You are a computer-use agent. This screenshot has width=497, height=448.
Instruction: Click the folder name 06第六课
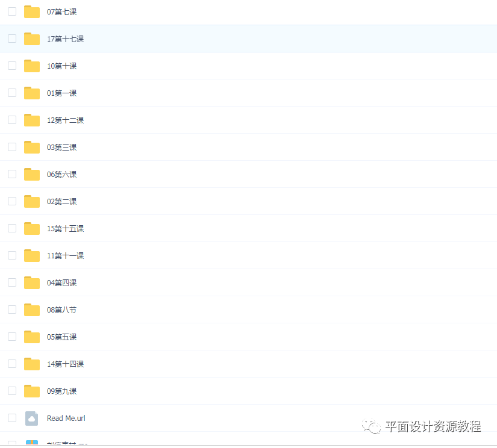coord(62,175)
